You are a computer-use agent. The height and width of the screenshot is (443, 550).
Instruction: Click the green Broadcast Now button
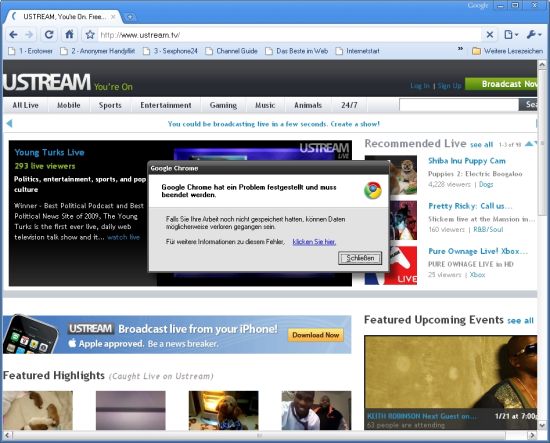click(501, 84)
